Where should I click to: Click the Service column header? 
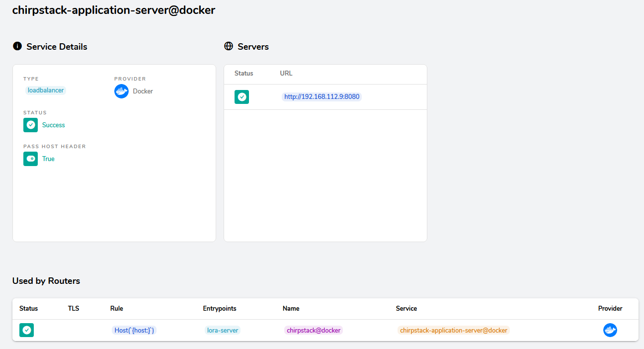(x=406, y=308)
